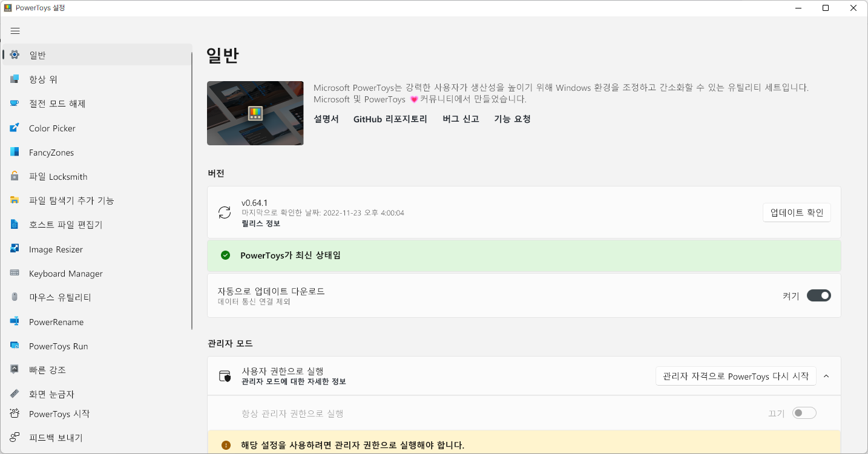Open 마우스 유틸리티 settings page
The image size is (868, 454).
pos(97,297)
